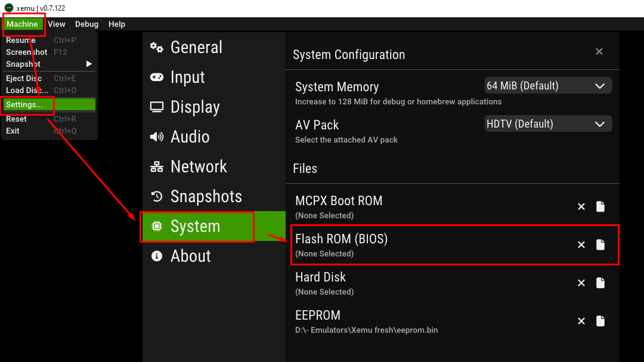Click the network icon beside Network
Viewport: 644px width, 362px height.
point(156,166)
